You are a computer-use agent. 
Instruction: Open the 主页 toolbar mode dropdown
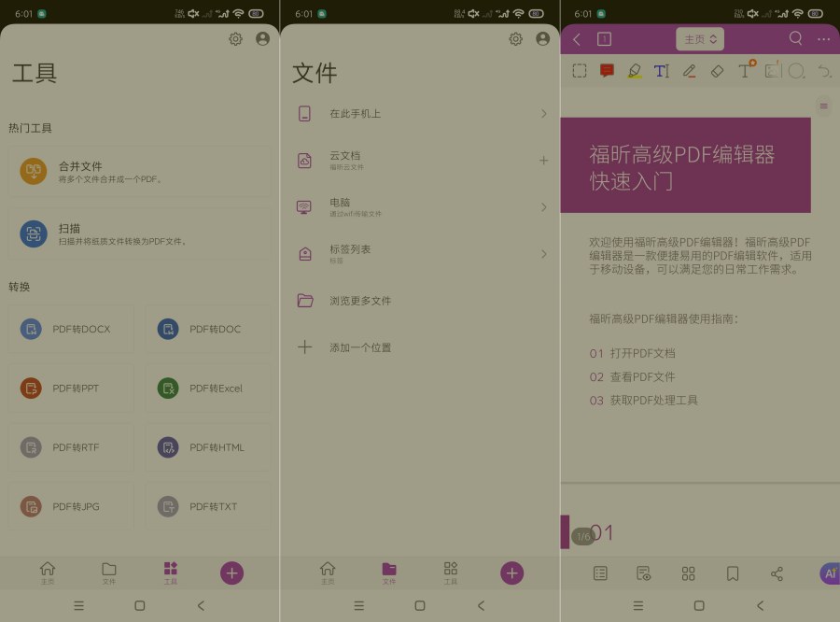coord(698,38)
